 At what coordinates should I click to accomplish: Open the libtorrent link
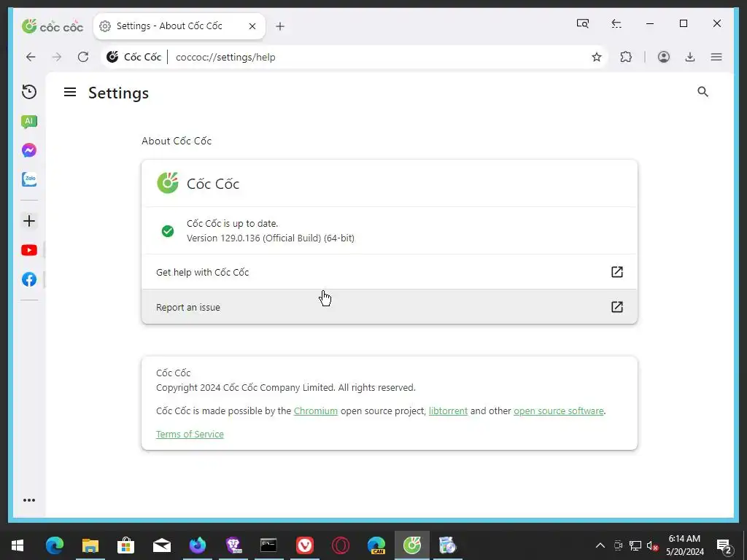(x=448, y=411)
